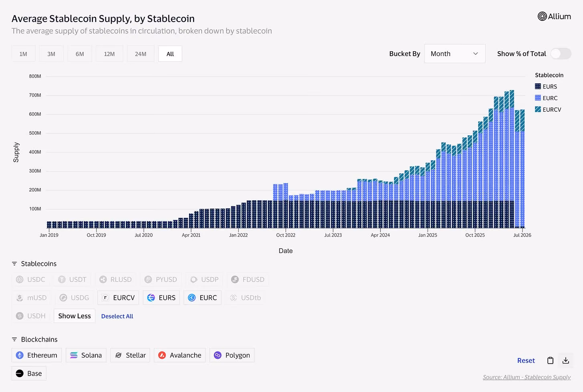
Task: Click the greyed USDP coin icon
Action: (x=194, y=279)
